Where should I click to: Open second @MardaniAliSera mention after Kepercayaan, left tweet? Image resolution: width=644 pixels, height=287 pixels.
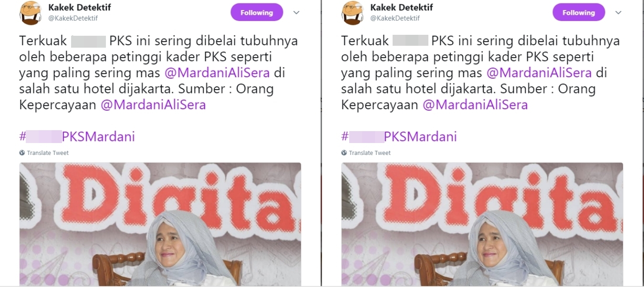[153, 105]
